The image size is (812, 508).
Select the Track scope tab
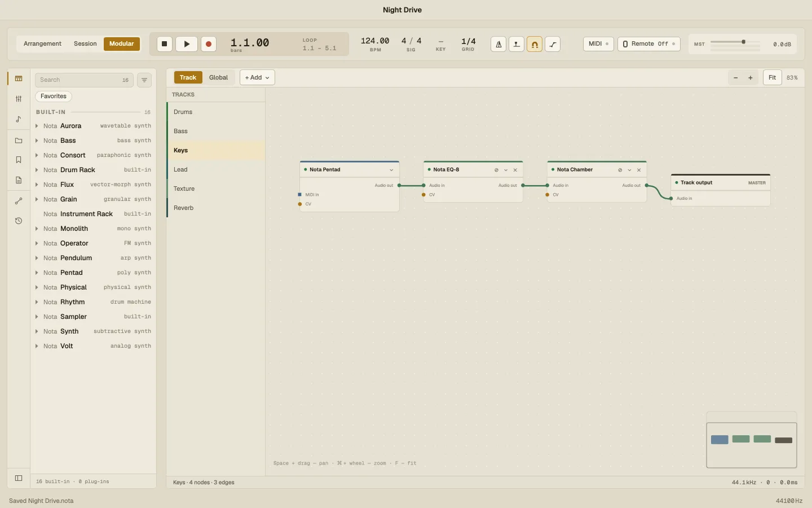coord(188,78)
